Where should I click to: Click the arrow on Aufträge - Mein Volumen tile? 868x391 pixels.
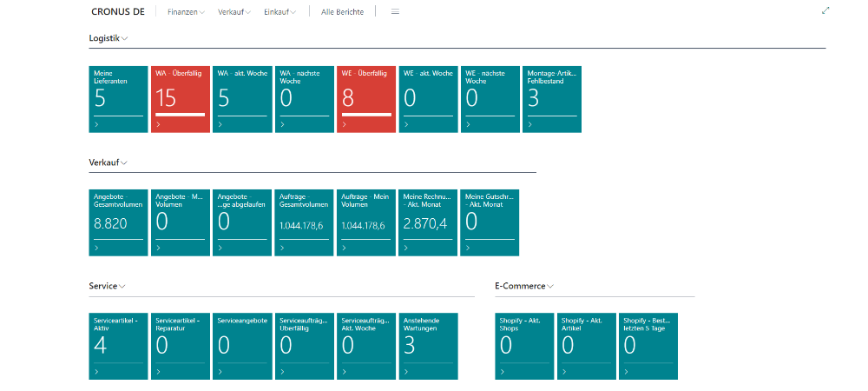pyautogui.click(x=345, y=249)
